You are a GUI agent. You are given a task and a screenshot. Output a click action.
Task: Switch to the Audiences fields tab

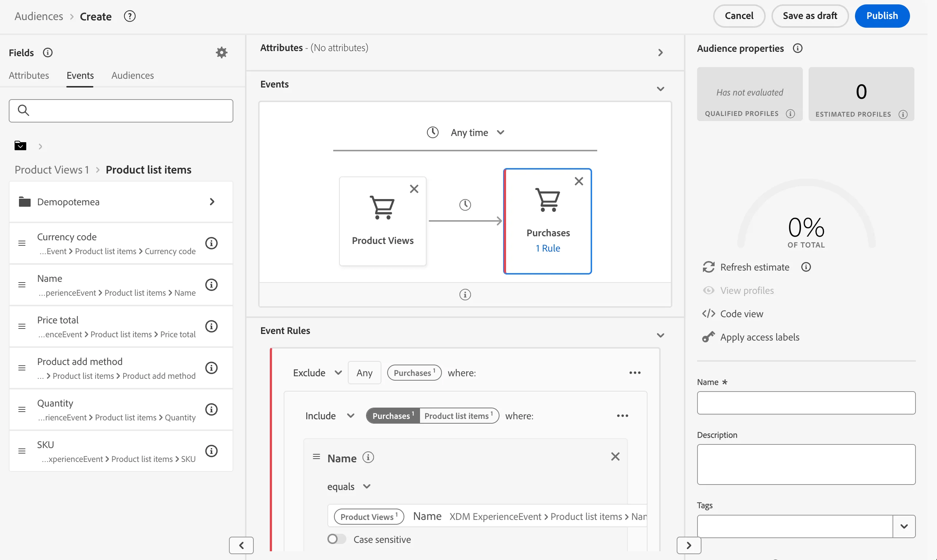pos(132,75)
